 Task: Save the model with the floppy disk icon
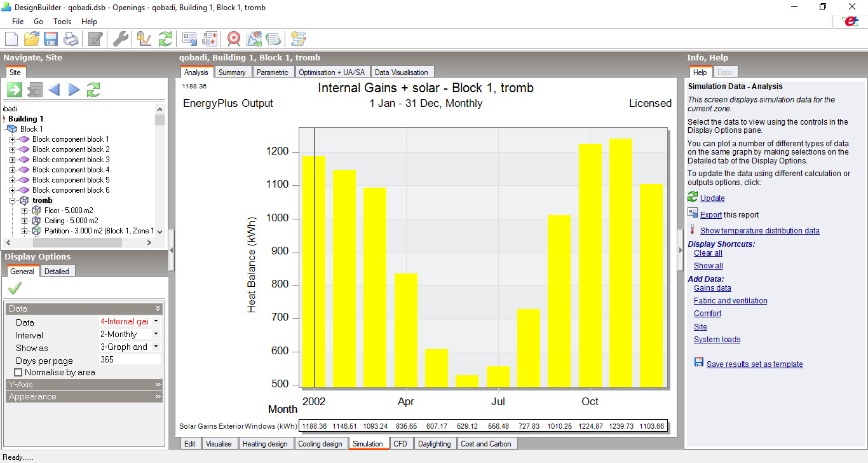[51, 39]
